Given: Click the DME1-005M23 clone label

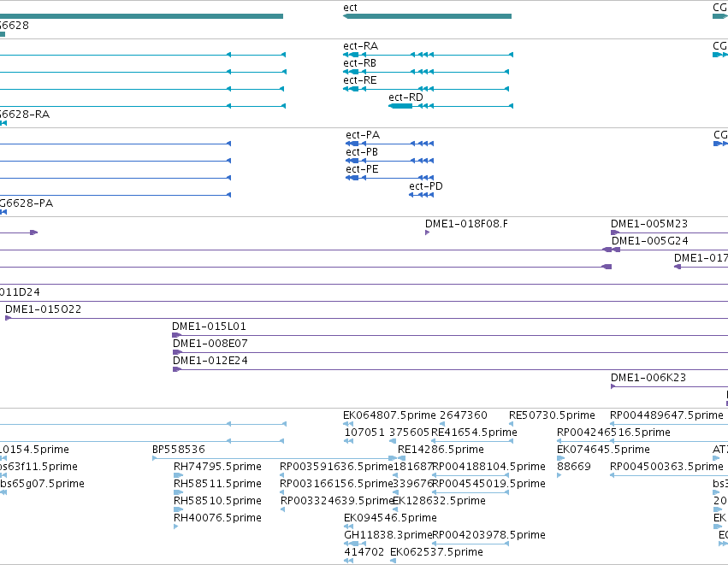Looking at the screenshot, I should pos(649,224).
